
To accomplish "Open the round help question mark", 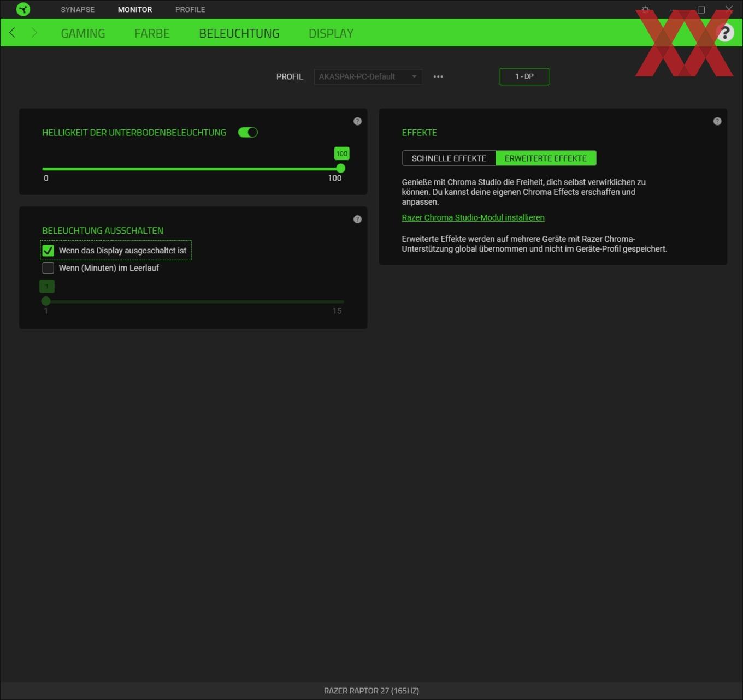I will click(x=725, y=33).
